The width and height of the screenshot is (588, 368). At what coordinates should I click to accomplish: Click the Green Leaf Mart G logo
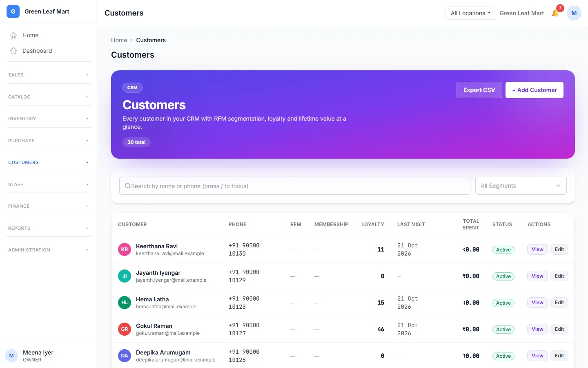(x=13, y=11)
